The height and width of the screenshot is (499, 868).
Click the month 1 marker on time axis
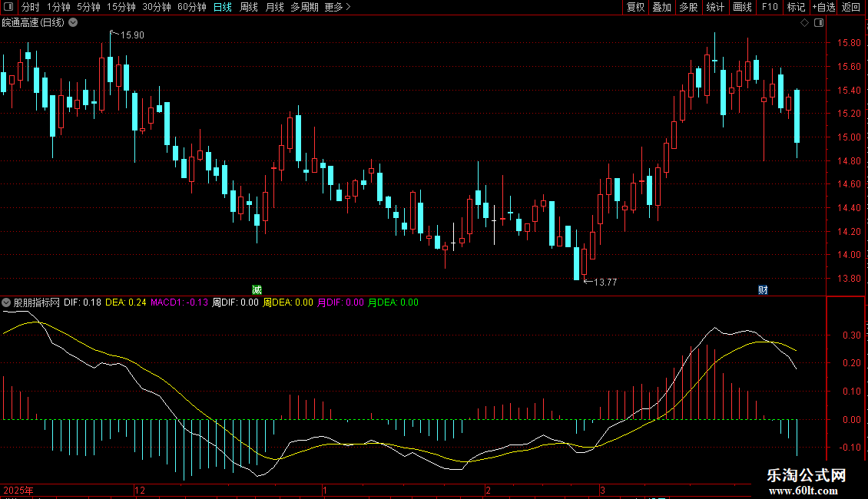coord(325,490)
